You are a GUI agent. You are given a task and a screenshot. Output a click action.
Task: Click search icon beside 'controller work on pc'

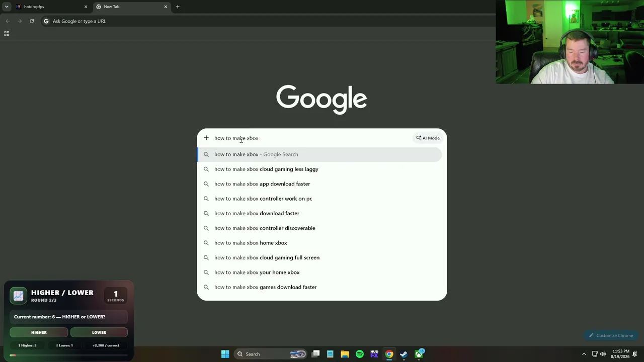[206, 199]
